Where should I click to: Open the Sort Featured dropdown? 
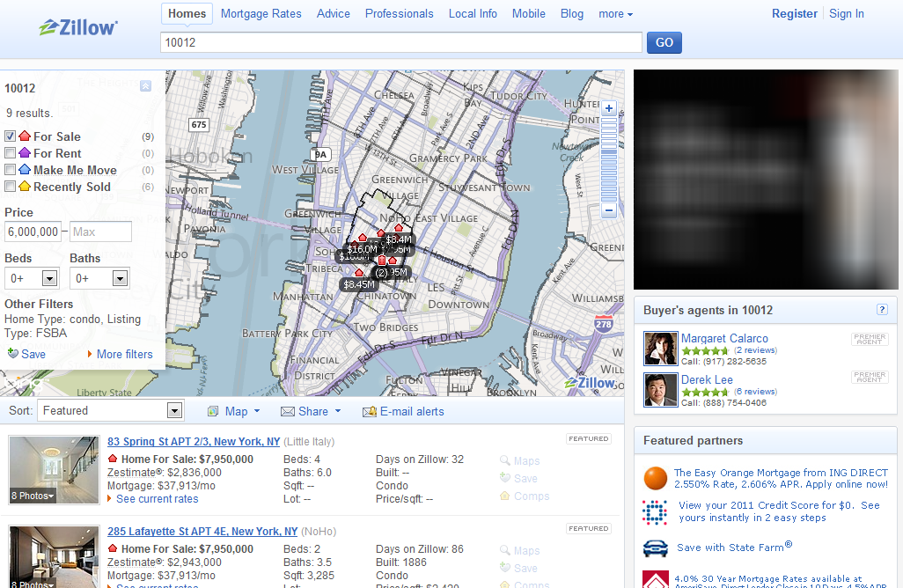[x=173, y=411]
